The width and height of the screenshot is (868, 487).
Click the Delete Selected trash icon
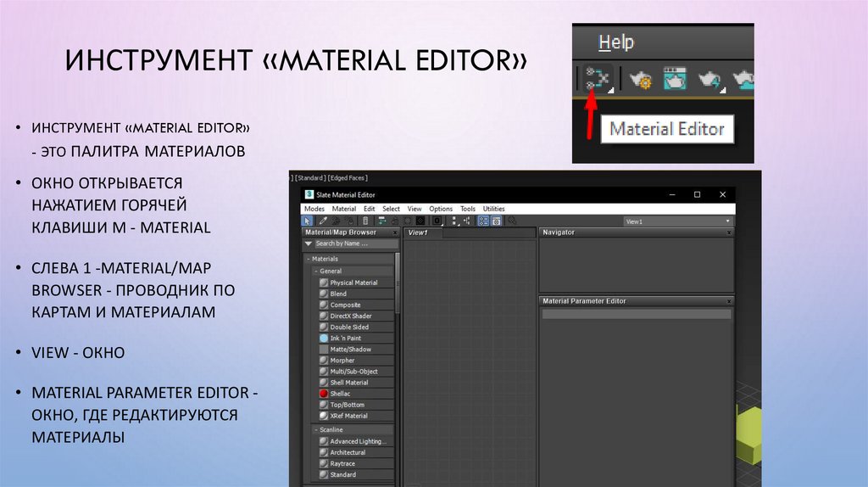tap(364, 221)
